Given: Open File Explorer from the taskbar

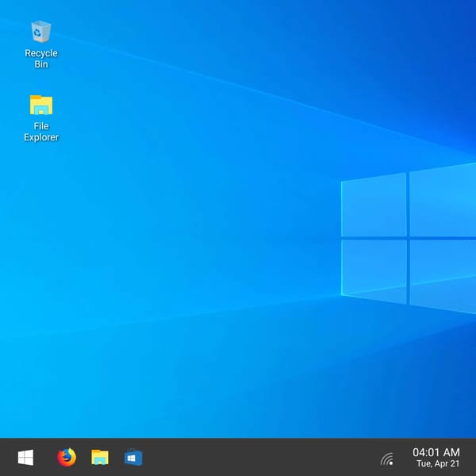Looking at the screenshot, I should click(100, 457).
